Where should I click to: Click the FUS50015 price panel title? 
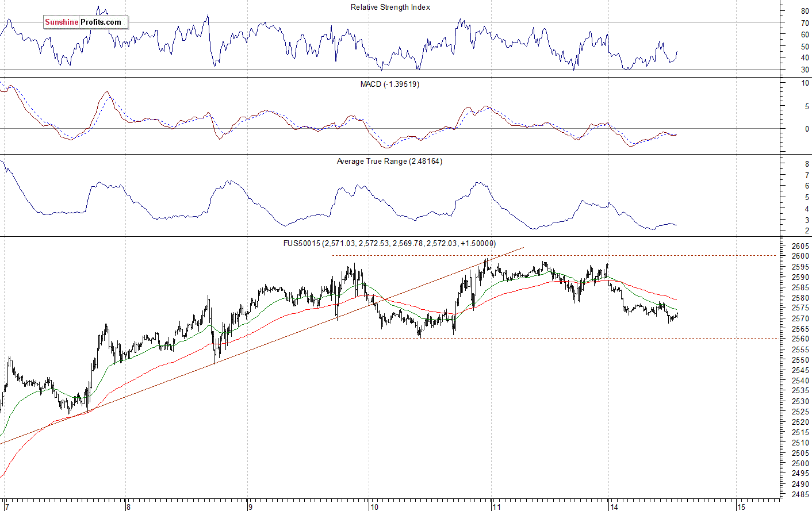[389, 244]
